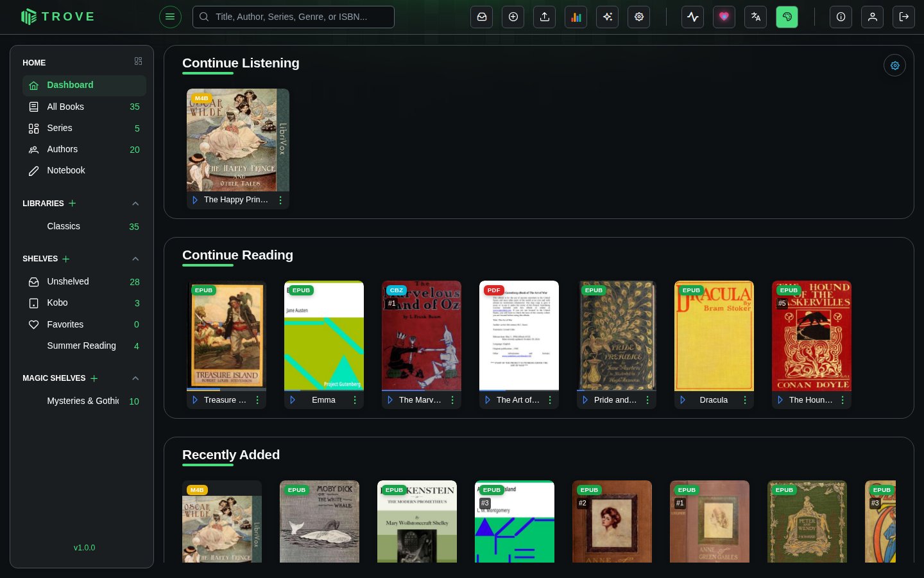The image size is (924, 578).
Task: Toggle the Home section layout grid icon
Action: point(138,62)
